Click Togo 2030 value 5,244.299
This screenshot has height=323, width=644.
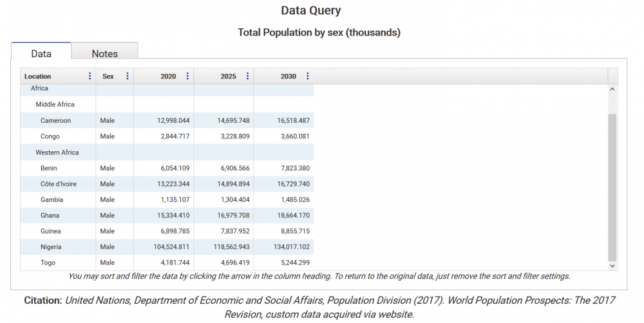click(295, 263)
